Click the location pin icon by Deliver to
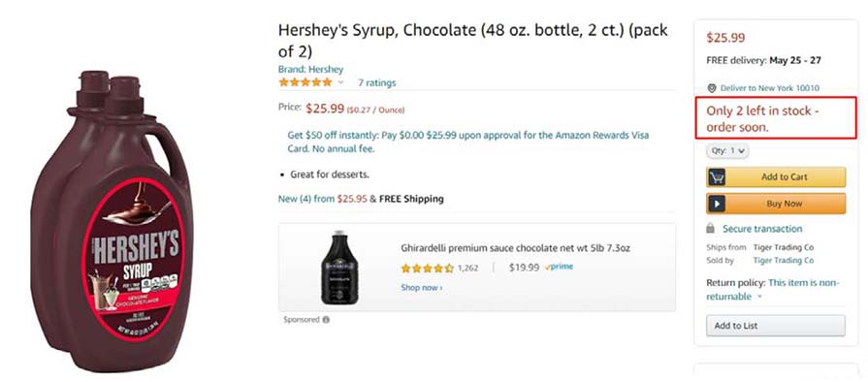The height and width of the screenshot is (382, 868). pyautogui.click(x=711, y=88)
